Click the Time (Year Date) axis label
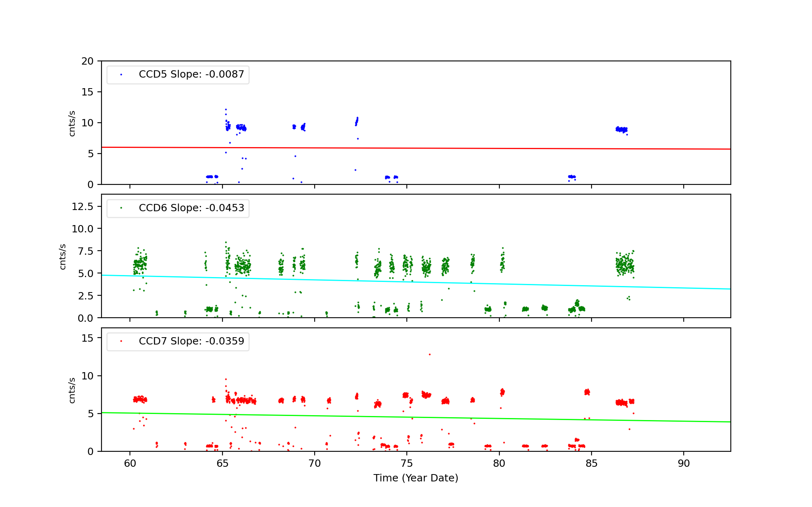812x507 pixels. click(x=416, y=478)
